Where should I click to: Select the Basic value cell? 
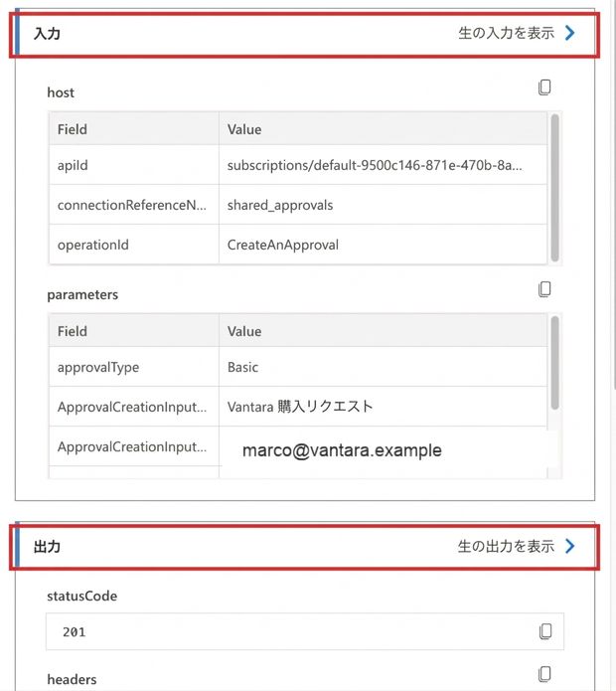coord(383,367)
